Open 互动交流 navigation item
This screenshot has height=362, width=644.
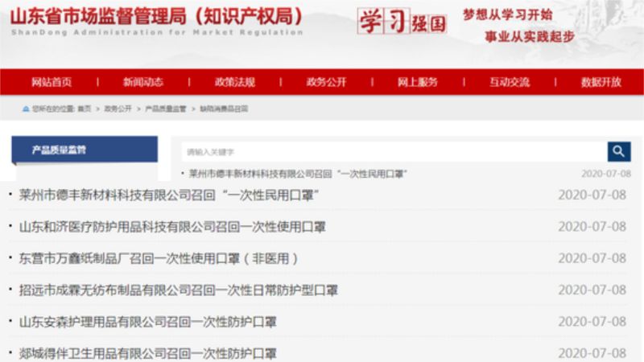coord(510,82)
